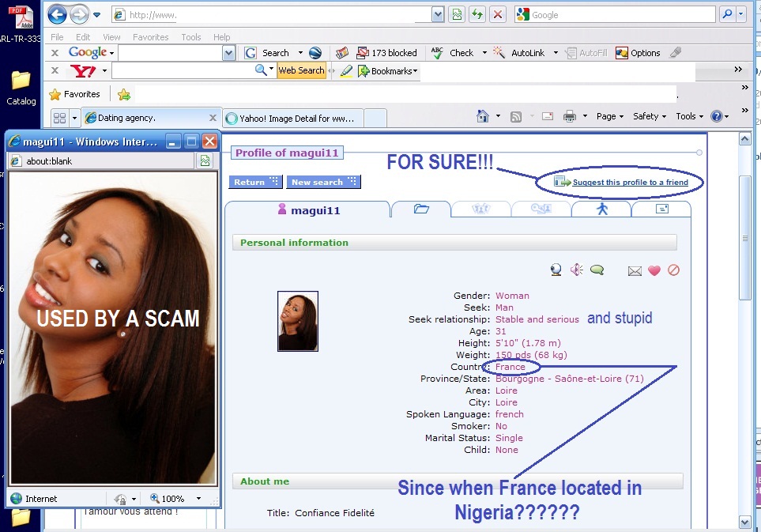
Task: Click the webcam icon in profile actions
Action: point(556,270)
